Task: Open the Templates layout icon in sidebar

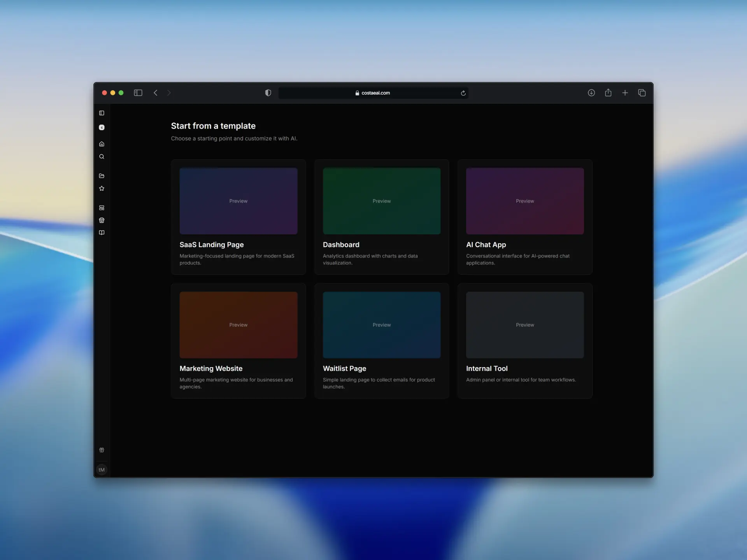Action: coord(102,207)
